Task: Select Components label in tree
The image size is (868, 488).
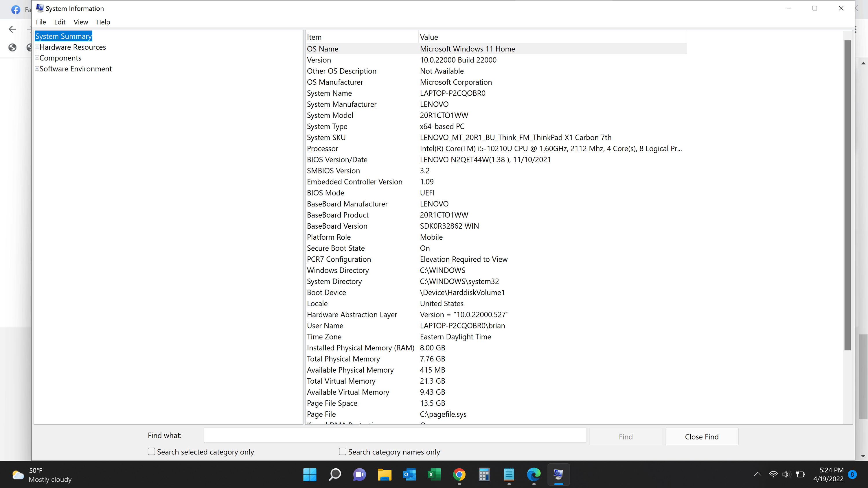Action: [x=60, y=58]
